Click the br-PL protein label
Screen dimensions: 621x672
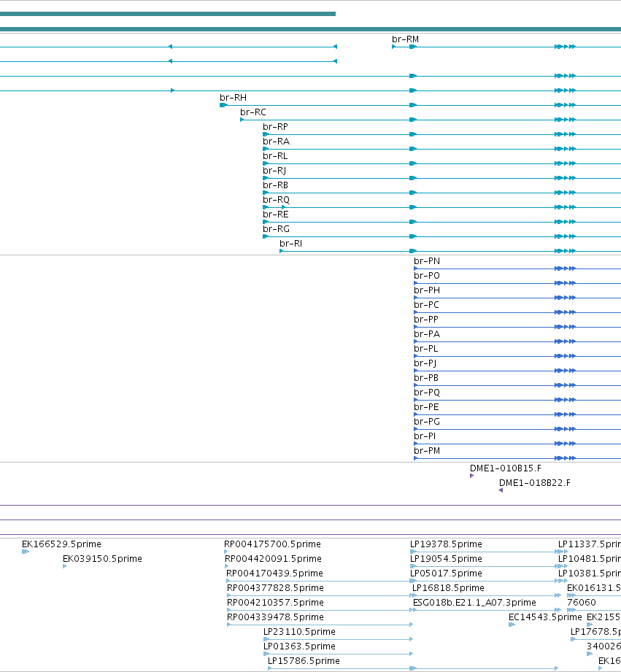(426, 349)
